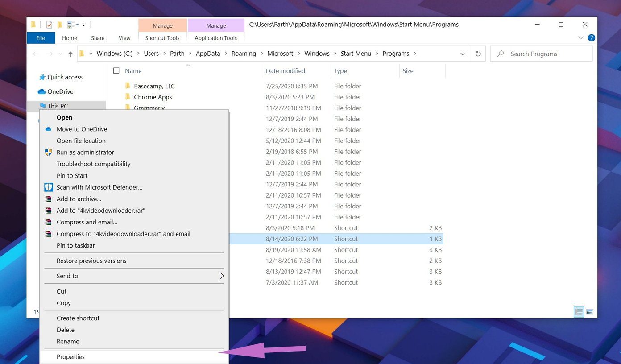
Task: Open the View ribbon tab
Action: click(124, 38)
